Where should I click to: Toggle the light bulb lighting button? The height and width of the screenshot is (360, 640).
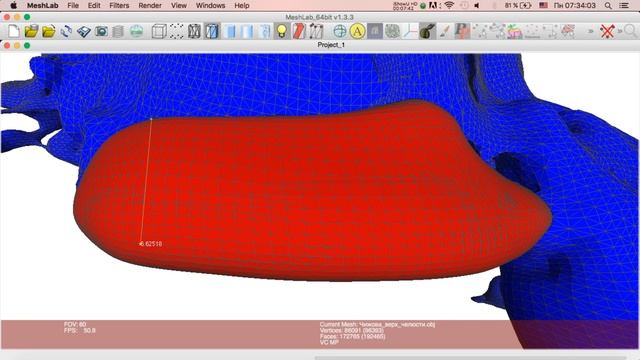282,31
